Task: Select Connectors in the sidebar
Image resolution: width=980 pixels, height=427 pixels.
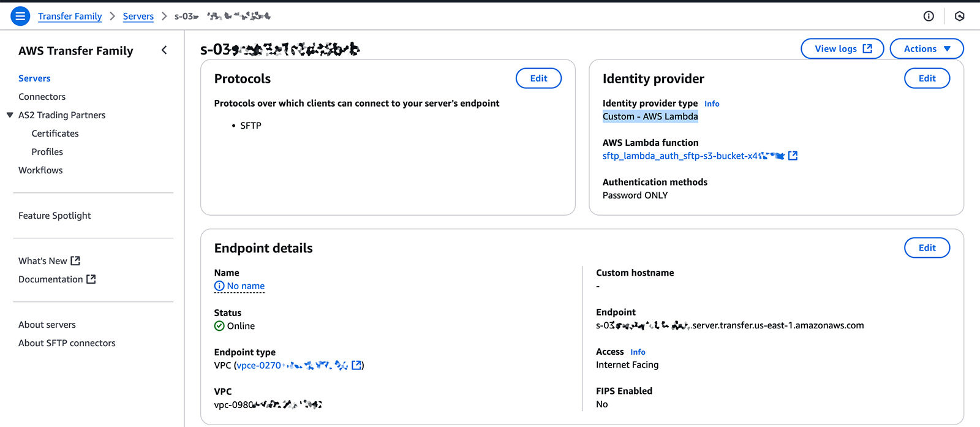Action: tap(42, 96)
